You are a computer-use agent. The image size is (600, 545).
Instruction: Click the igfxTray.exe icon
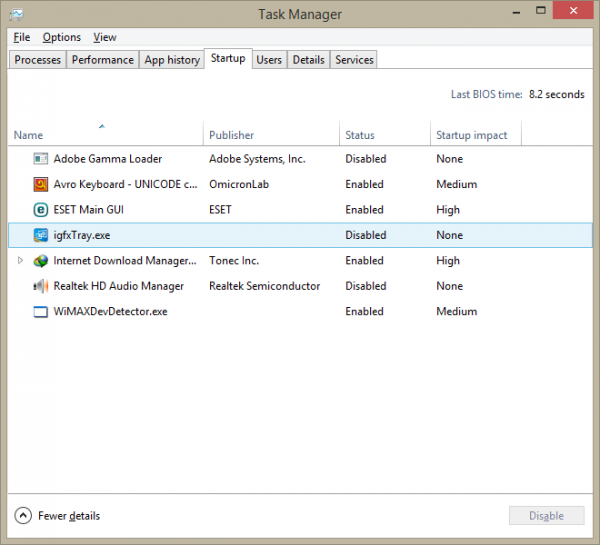pyautogui.click(x=41, y=235)
